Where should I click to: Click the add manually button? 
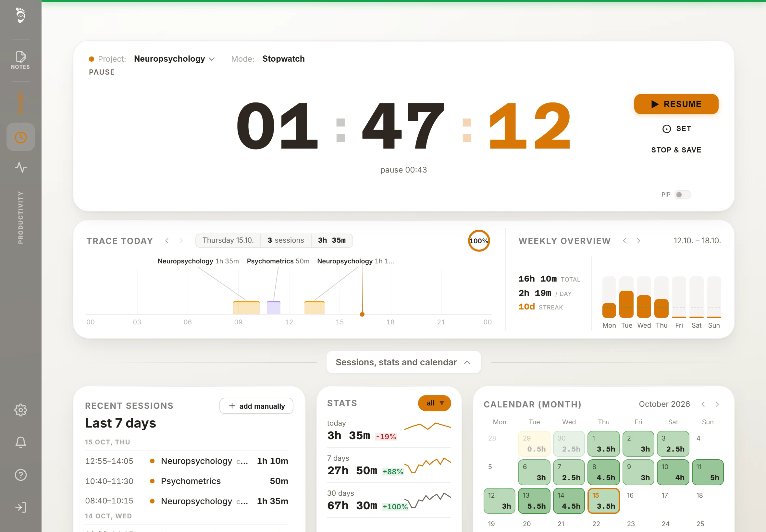pos(256,406)
